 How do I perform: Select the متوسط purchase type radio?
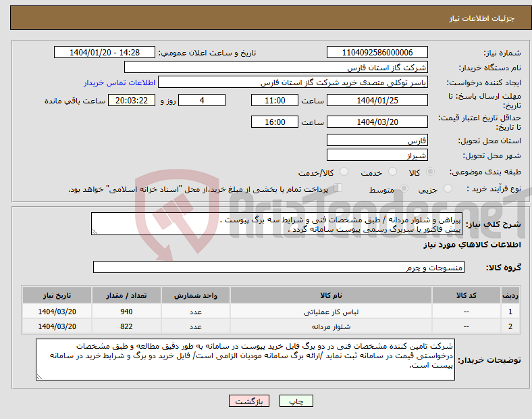pyautogui.click(x=404, y=188)
